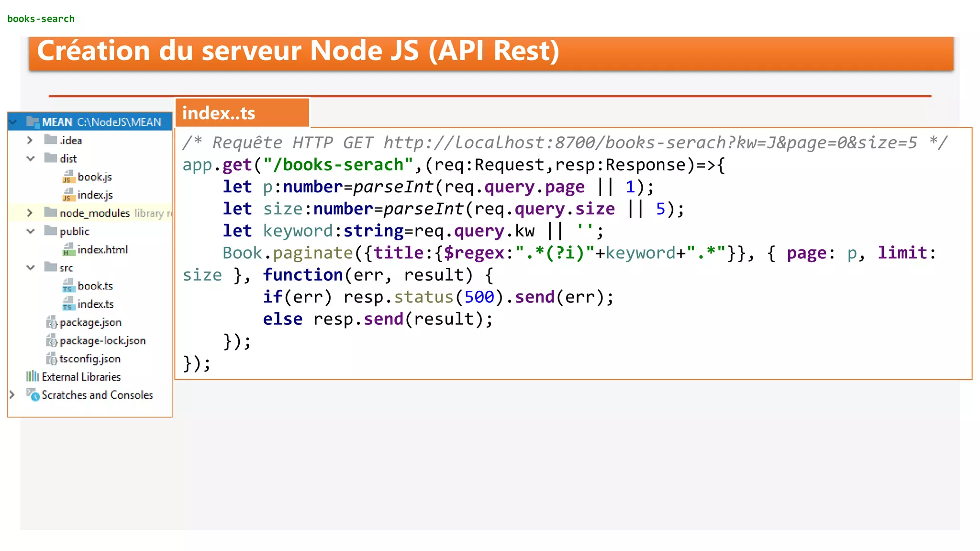
Task: Open tsconfig.json in the tree
Action: tap(90, 359)
